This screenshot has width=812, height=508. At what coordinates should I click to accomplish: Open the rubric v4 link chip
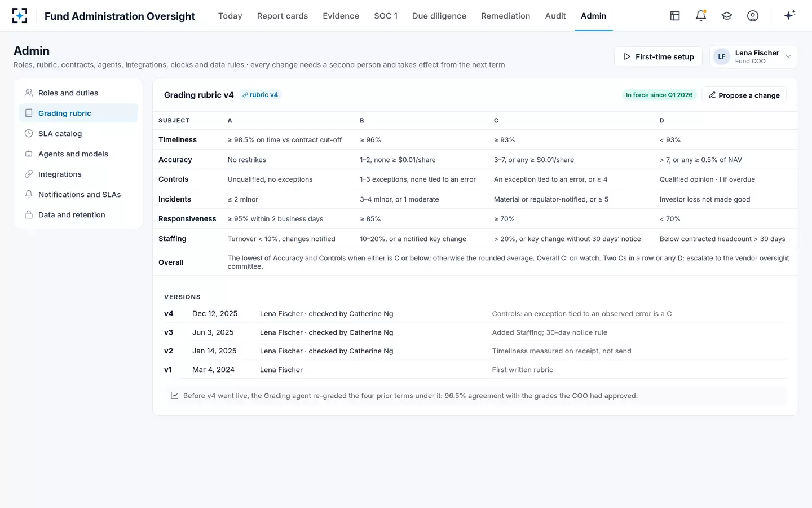pos(260,95)
